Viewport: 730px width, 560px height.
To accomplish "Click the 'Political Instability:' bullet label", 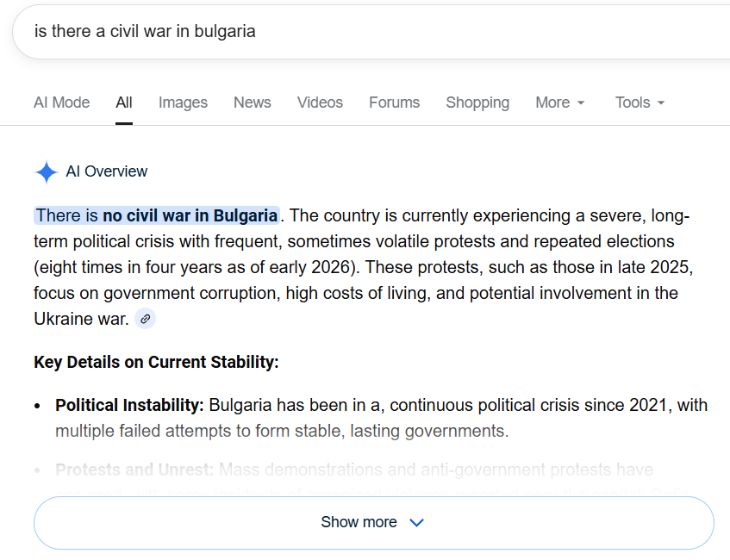I will click(x=129, y=405).
